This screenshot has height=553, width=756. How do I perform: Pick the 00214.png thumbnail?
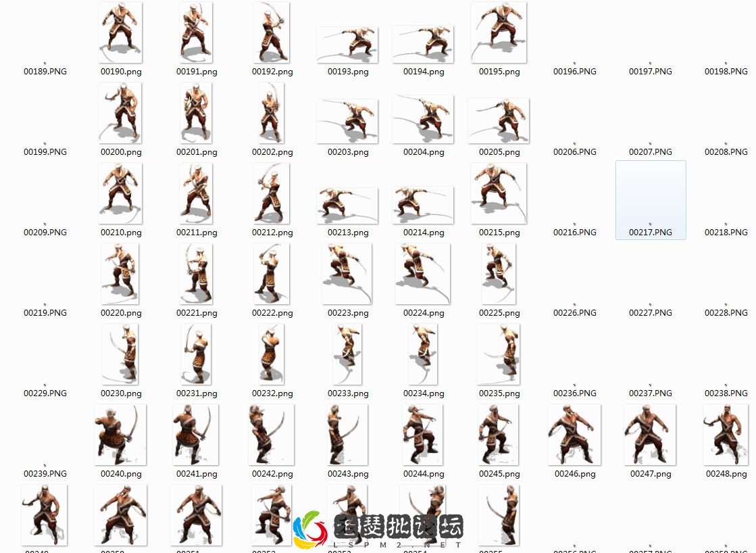point(423,205)
